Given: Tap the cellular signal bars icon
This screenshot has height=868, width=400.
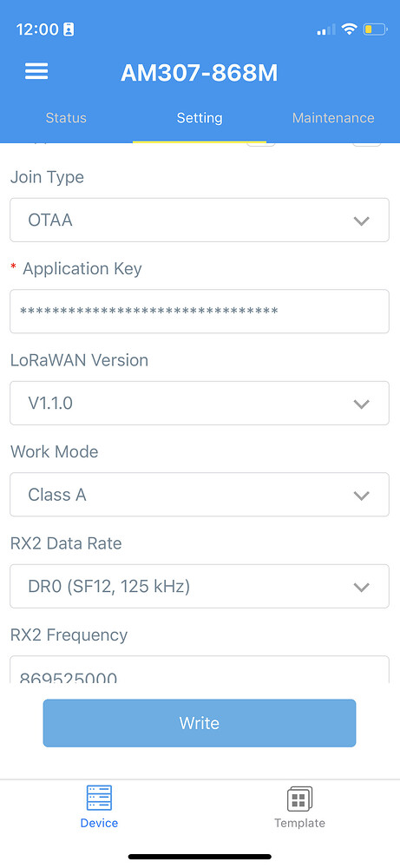Looking at the screenshot, I should click(326, 30).
